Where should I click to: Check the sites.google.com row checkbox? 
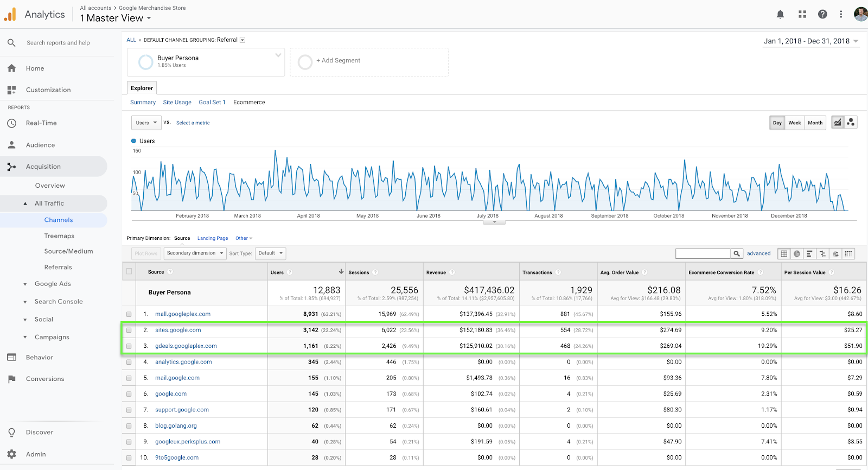click(x=129, y=330)
